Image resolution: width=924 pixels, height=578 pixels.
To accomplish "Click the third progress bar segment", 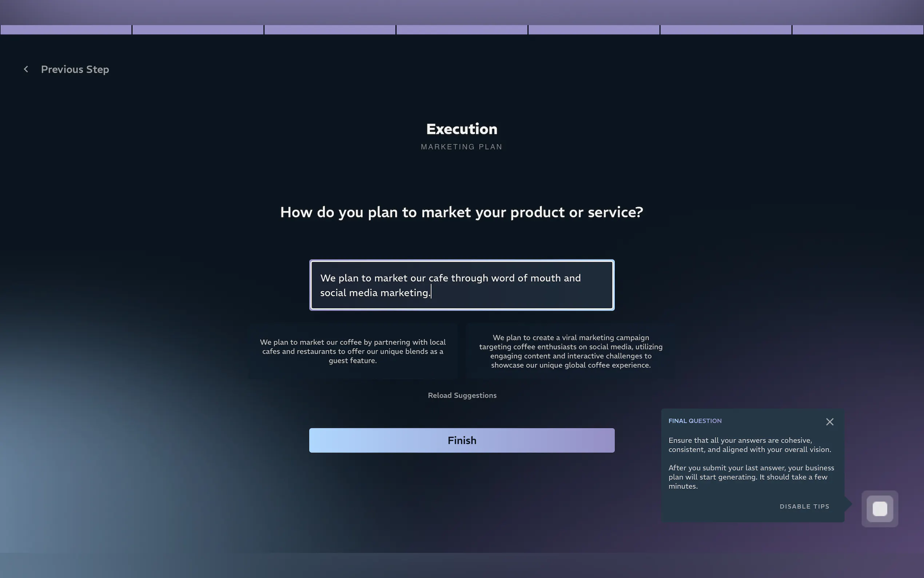I will (x=329, y=29).
